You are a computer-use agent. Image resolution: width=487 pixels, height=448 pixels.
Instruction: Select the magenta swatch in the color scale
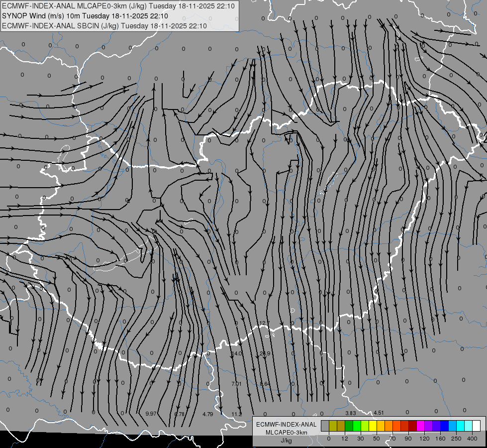(x=420, y=426)
